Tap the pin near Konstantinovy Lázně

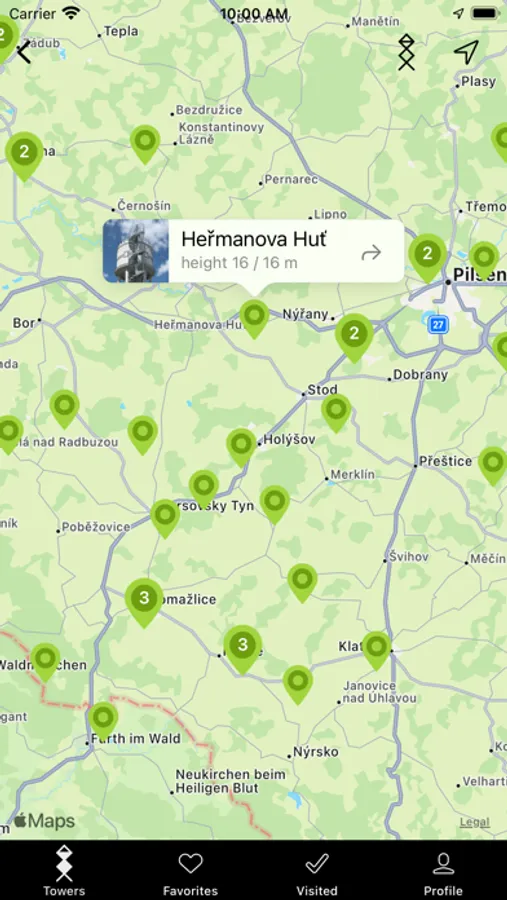click(x=145, y=143)
